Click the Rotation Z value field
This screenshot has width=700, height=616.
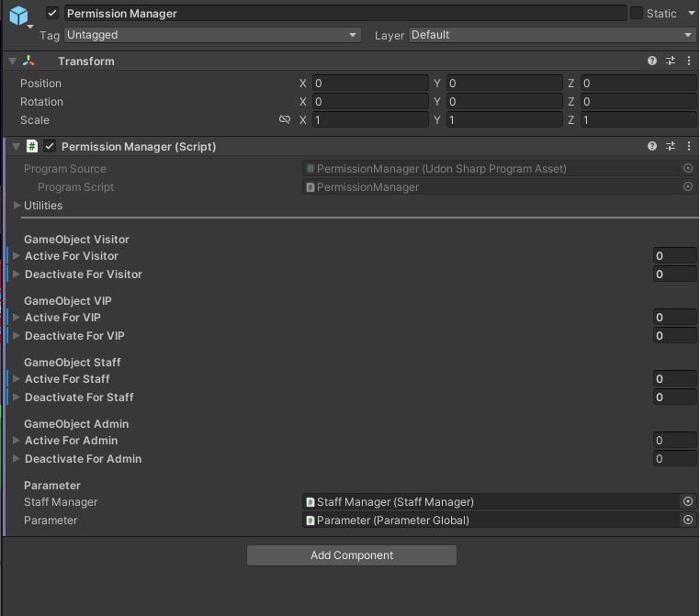pos(638,101)
